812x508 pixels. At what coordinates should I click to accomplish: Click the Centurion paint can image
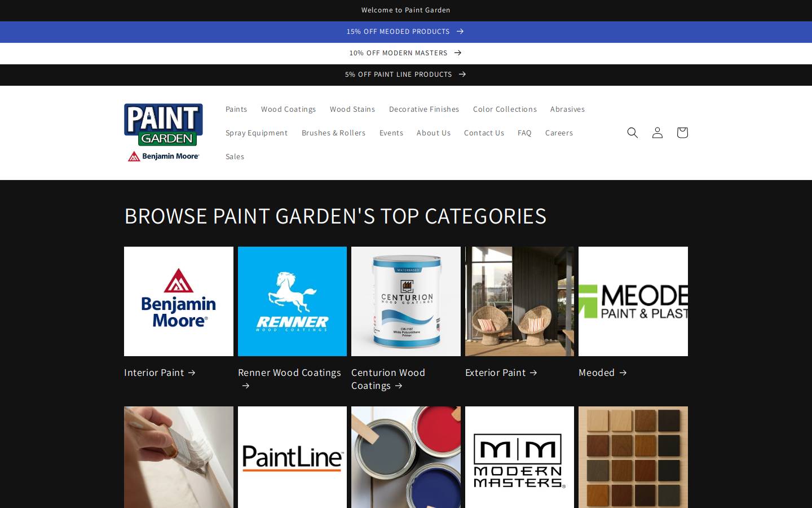tap(406, 301)
